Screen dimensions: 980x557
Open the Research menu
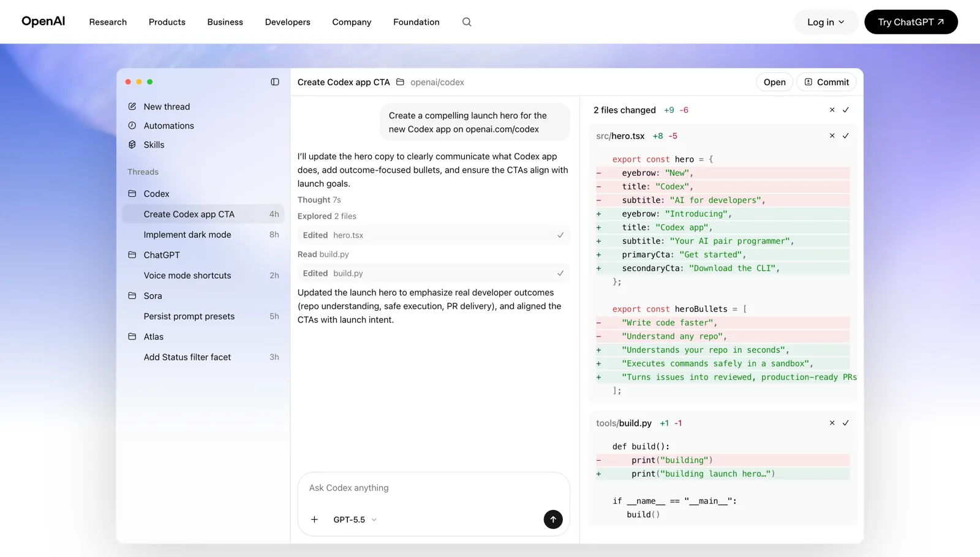[108, 22]
